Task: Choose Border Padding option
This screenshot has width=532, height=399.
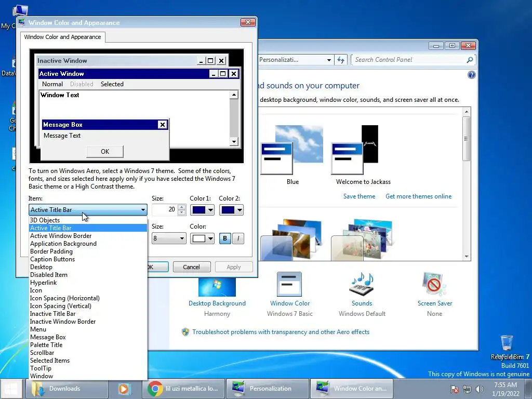Action: pos(88,251)
